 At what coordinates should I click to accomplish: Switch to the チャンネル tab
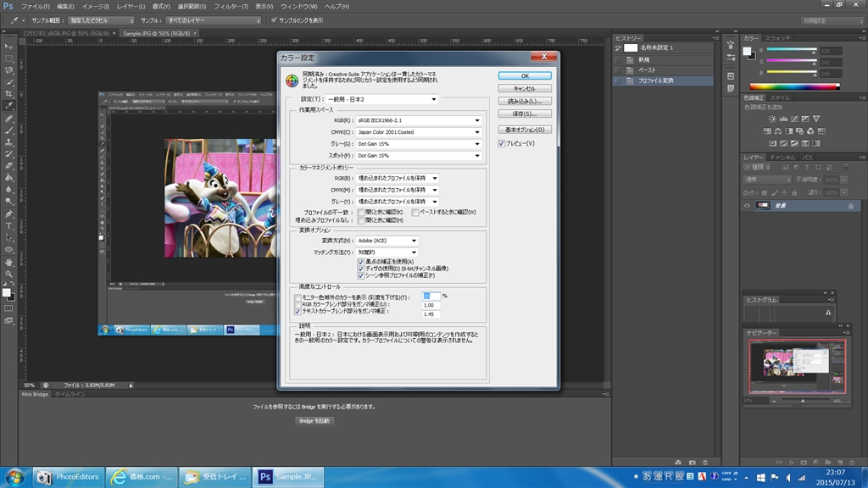tap(782, 158)
